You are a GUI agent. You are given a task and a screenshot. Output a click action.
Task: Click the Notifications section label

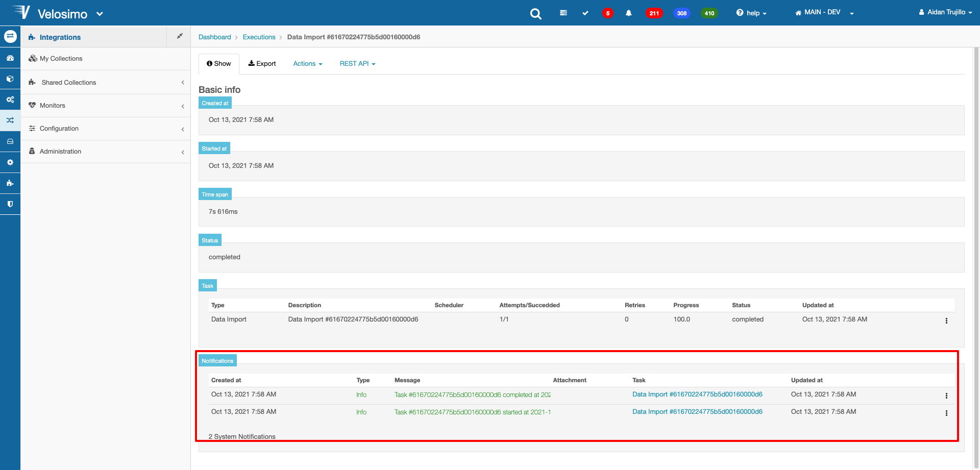217,361
